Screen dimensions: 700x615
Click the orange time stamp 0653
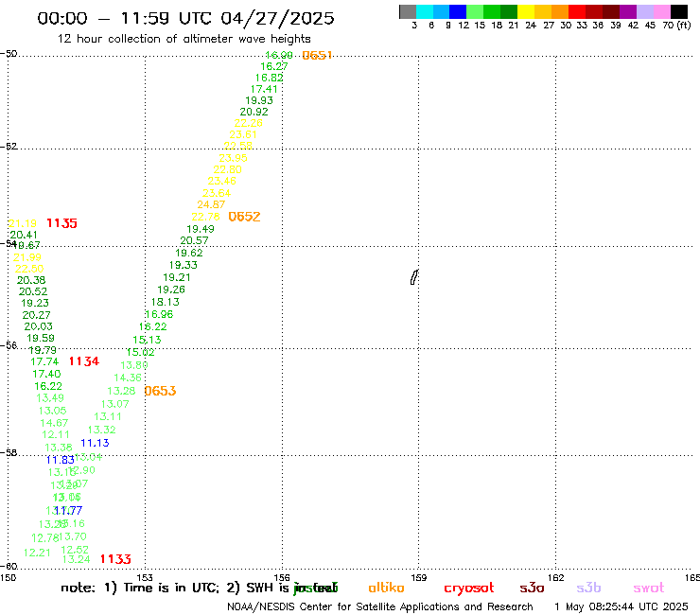(160, 391)
